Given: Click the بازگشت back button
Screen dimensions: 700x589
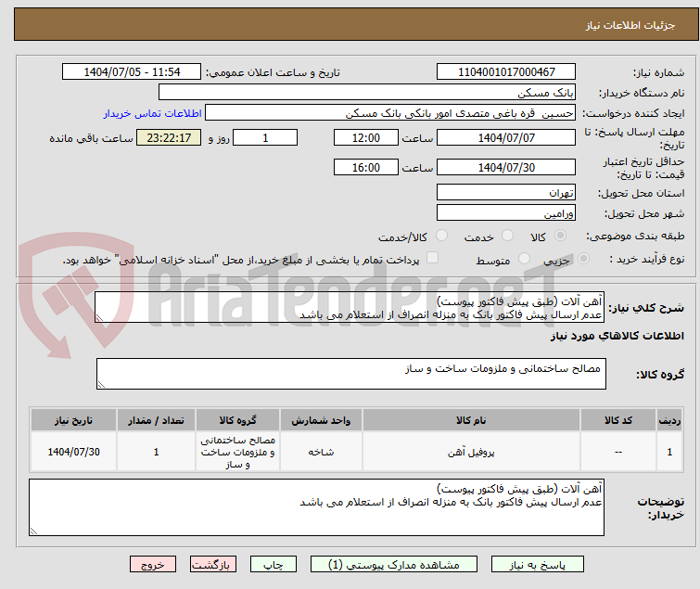Looking at the screenshot, I should [x=213, y=565].
